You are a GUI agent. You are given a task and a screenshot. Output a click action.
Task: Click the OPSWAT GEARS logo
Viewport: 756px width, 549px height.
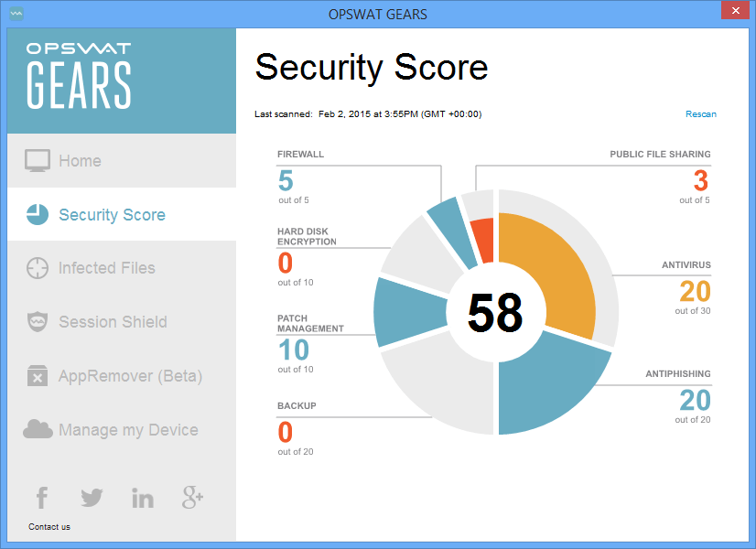click(x=79, y=76)
